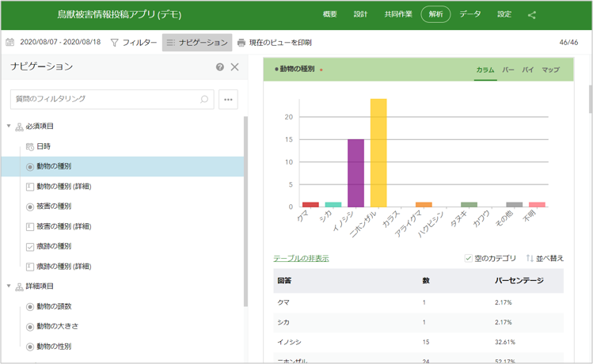Click the share icon in header
Image resolution: width=593 pixels, height=364 pixels.
pyautogui.click(x=531, y=15)
